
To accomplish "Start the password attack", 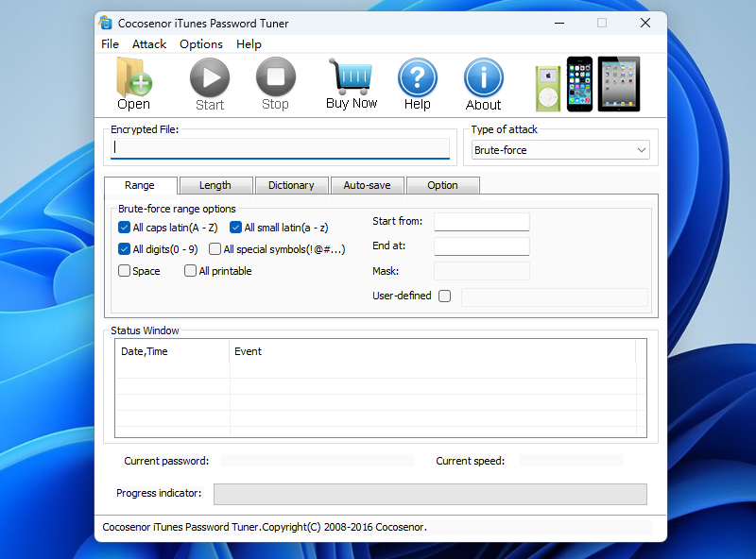I will tap(210, 84).
